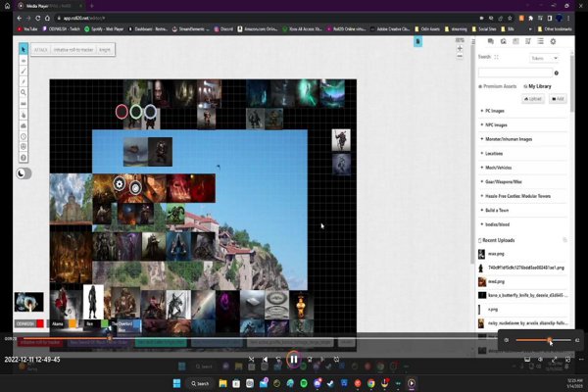Viewport: 588px width, 392px height.
Task: Go back in the browser
Action: point(20,18)
